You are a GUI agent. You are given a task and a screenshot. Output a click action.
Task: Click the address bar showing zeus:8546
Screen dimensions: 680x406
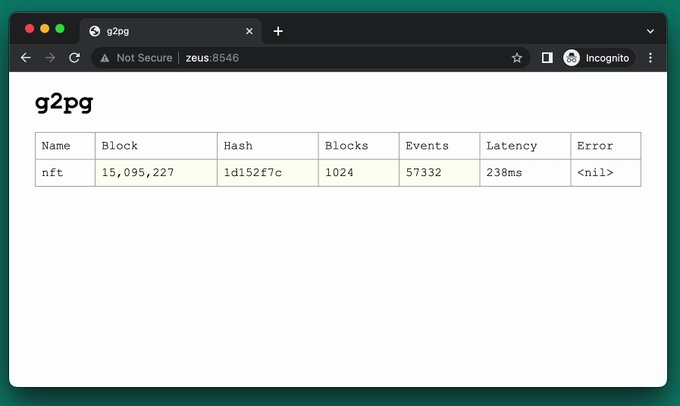point(310,58)
